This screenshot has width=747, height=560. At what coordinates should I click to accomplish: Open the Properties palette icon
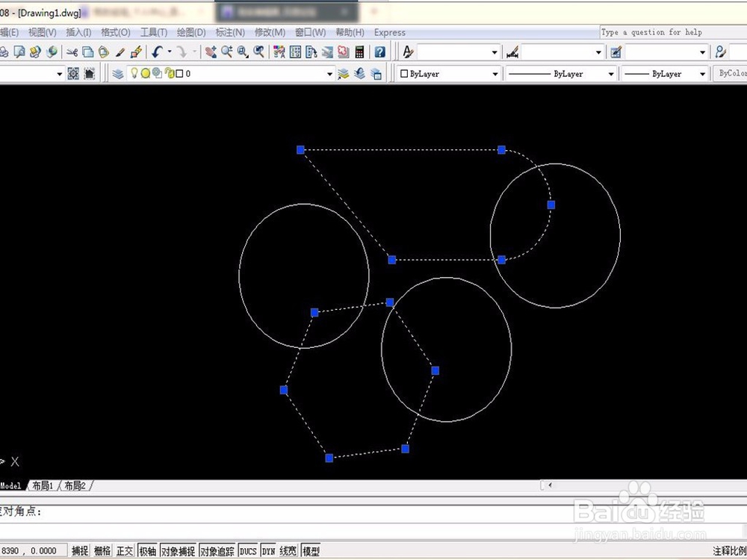279,52
